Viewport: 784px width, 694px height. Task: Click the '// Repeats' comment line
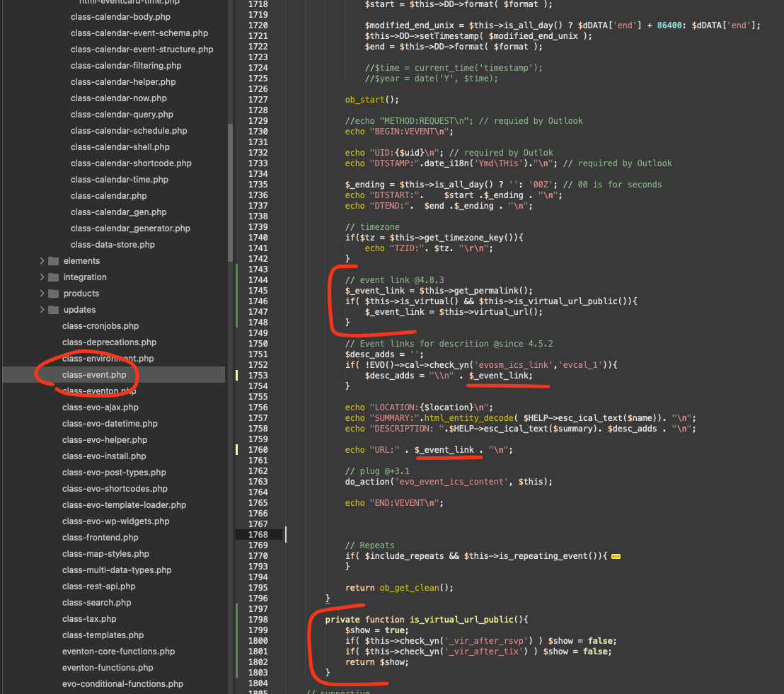click(x=369, y=545)
